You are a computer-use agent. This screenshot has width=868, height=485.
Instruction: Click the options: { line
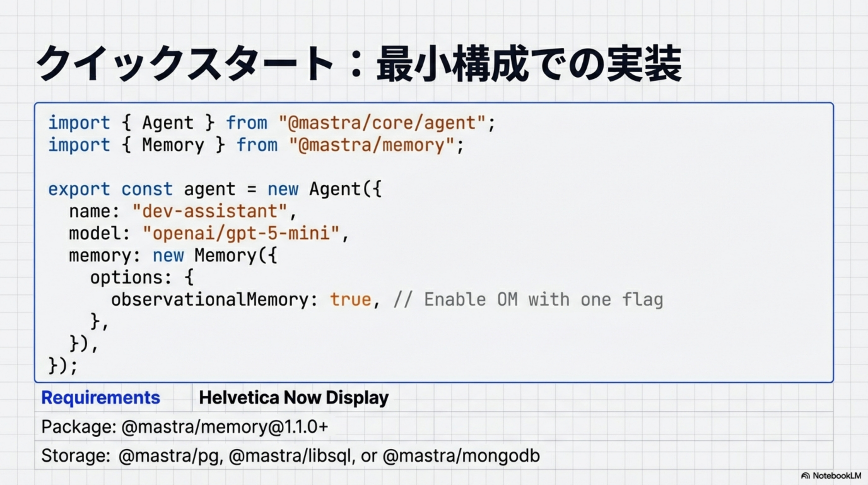coord(142,278)
